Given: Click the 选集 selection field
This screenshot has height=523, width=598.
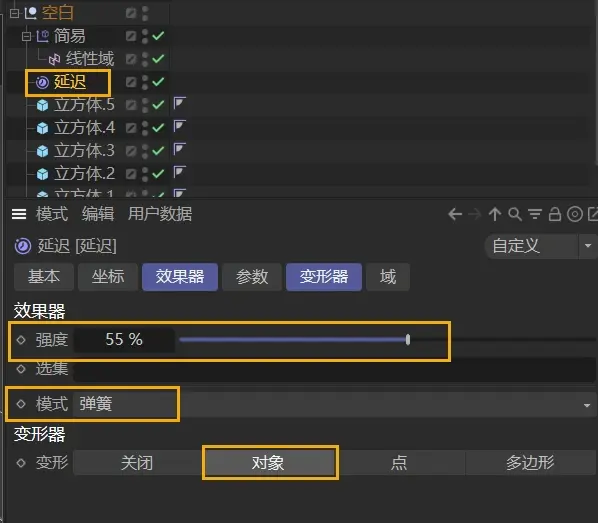Looking at the screenshot, I should coord(334,369).
